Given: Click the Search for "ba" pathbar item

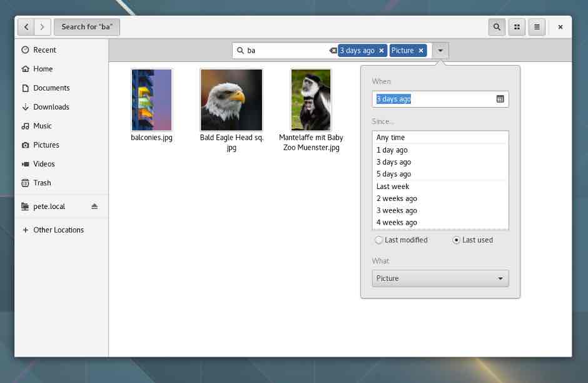Looking at the screenshot, I should pos(86,27).
